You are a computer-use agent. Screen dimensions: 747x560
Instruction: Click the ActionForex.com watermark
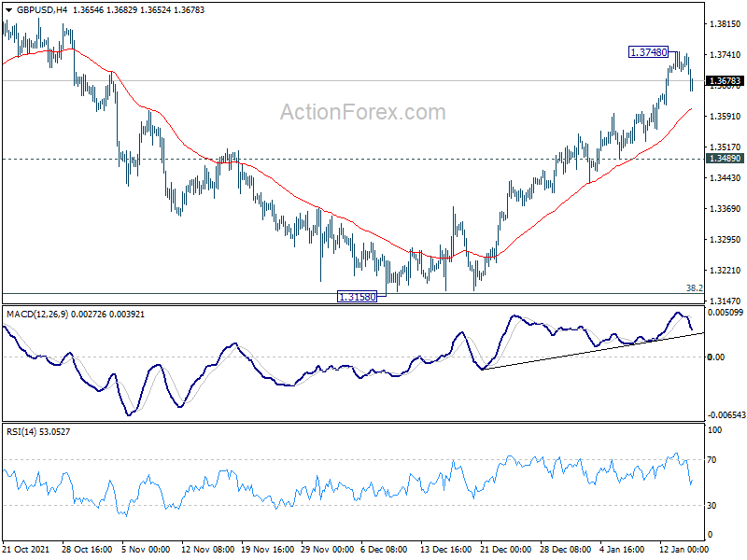point(363,112)
